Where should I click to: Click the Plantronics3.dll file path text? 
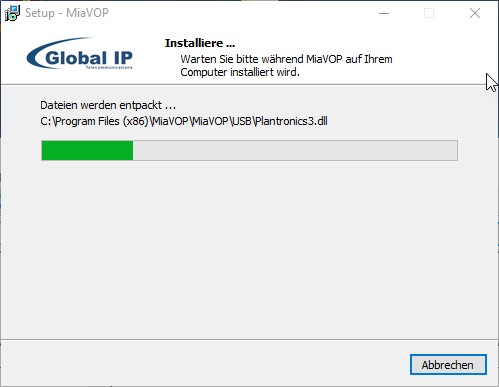[184, 121]
